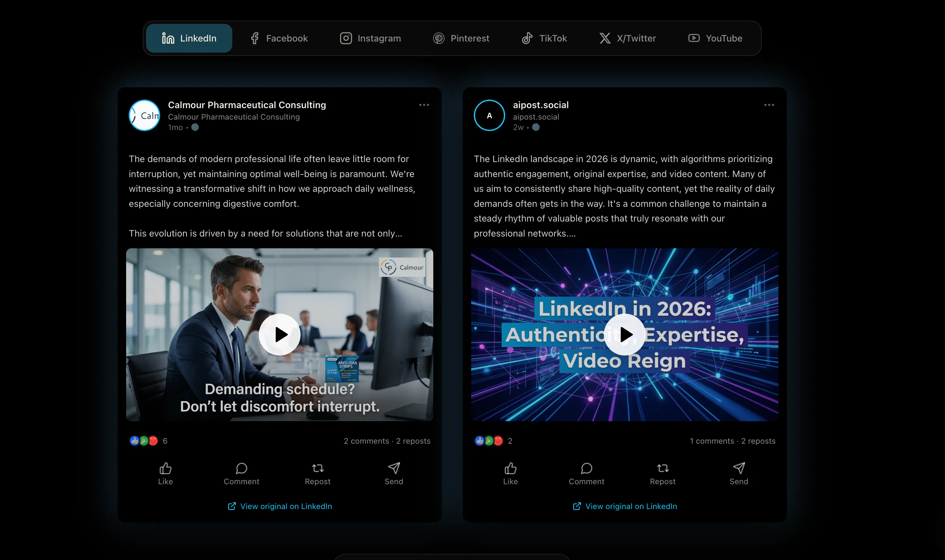
Task: Play the Calmour 'Demanding schedule' video
Action: coord(280,334)
